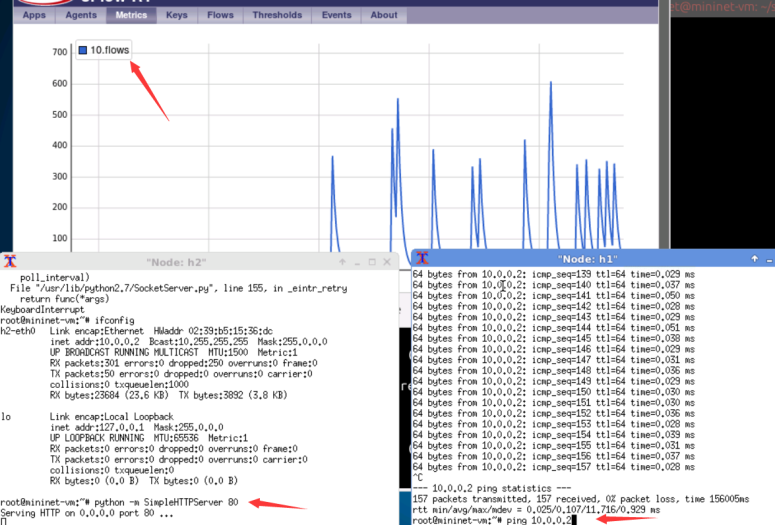Click the mininet-vm terminal title behind
Image resolution: width=775 pixels, height=525 pixels.
[x=722, y=7]
